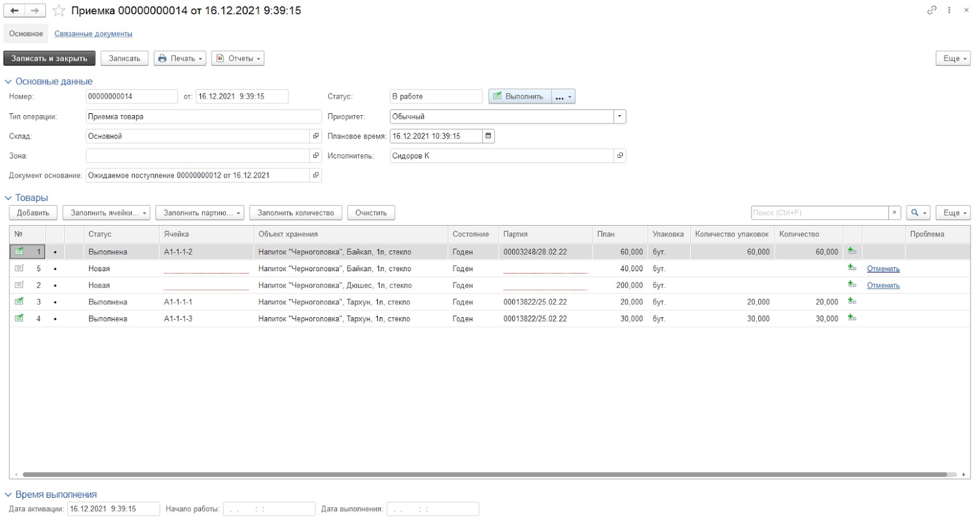
Task: Open the Печать dropdown menu
Action: click(179, 58)
